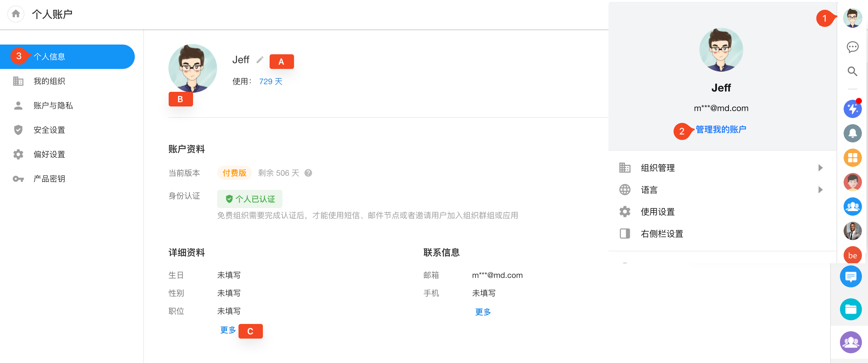Open the purple group icon
The image size is (868, 363).
851,342
